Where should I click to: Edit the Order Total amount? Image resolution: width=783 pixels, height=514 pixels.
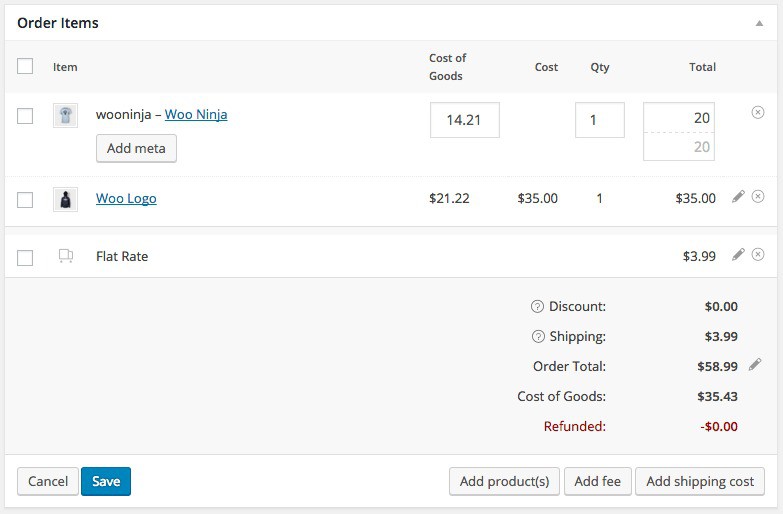click(755, 364)
